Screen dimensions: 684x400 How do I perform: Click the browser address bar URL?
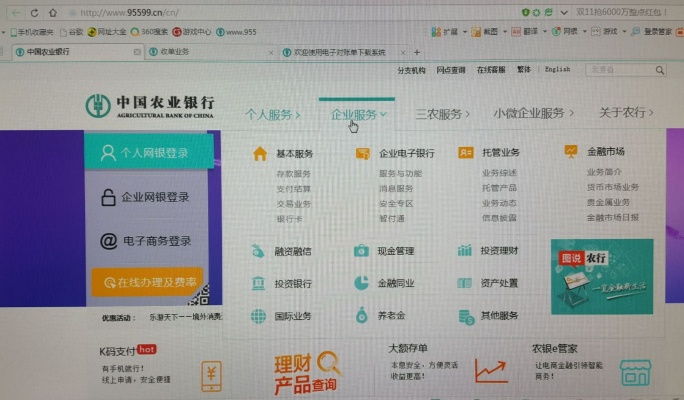pyautogui.click(x=130, y=13)
